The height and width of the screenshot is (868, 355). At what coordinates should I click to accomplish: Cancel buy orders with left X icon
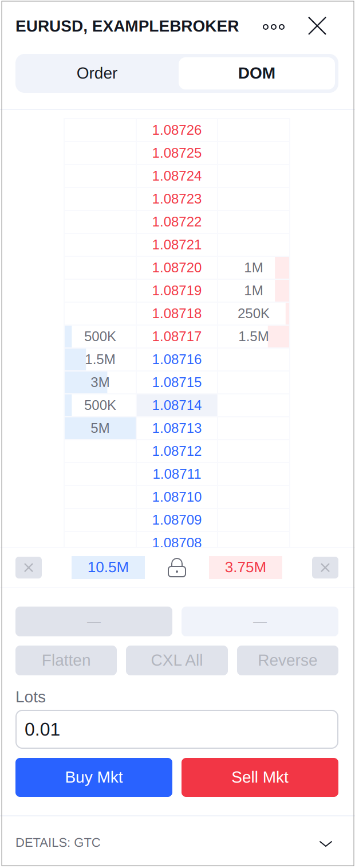(29, 568)
